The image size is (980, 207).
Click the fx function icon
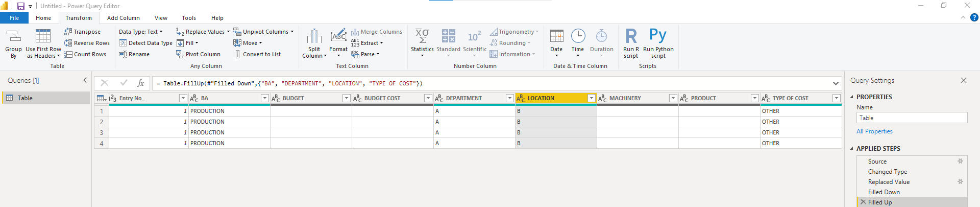(x=141, y=83)
